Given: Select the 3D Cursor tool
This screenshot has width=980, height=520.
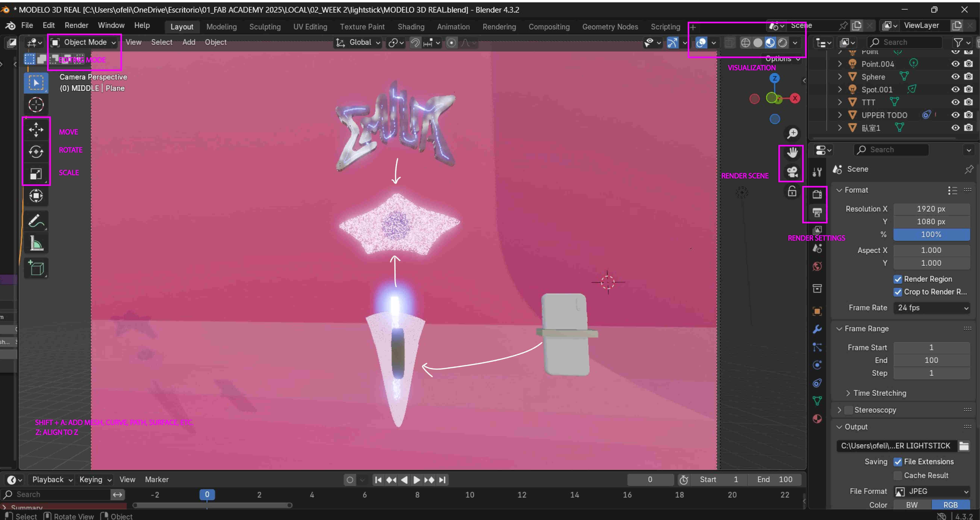Looking at the screenshot, I should coord(36,105).
